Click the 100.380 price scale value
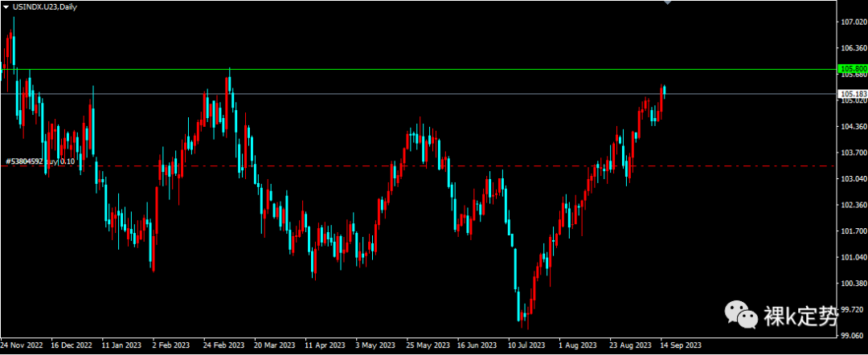Image resolution: width=868 pixels, height=355 pixels. [x=853, y=284]
